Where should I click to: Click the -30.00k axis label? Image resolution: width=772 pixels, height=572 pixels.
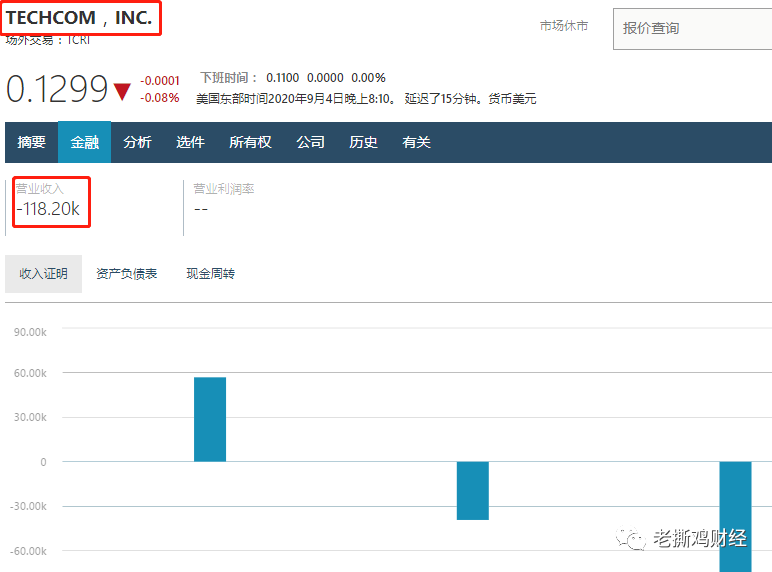click(x=28, y=507)
